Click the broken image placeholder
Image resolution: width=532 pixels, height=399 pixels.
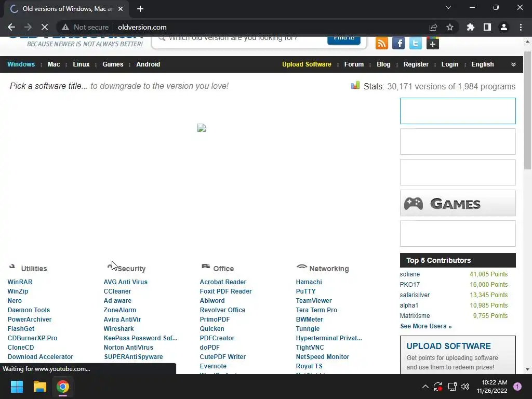pyautogui.click(x=202, y=128)
